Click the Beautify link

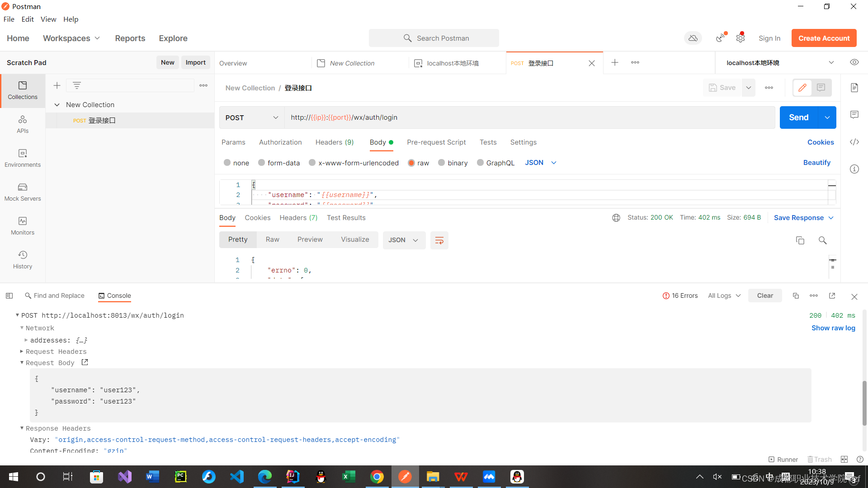(x=816, y=163)
